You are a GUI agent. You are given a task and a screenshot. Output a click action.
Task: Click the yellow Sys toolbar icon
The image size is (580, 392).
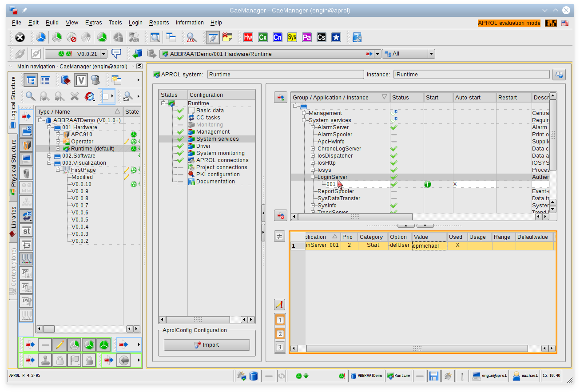tap(292, 38)
